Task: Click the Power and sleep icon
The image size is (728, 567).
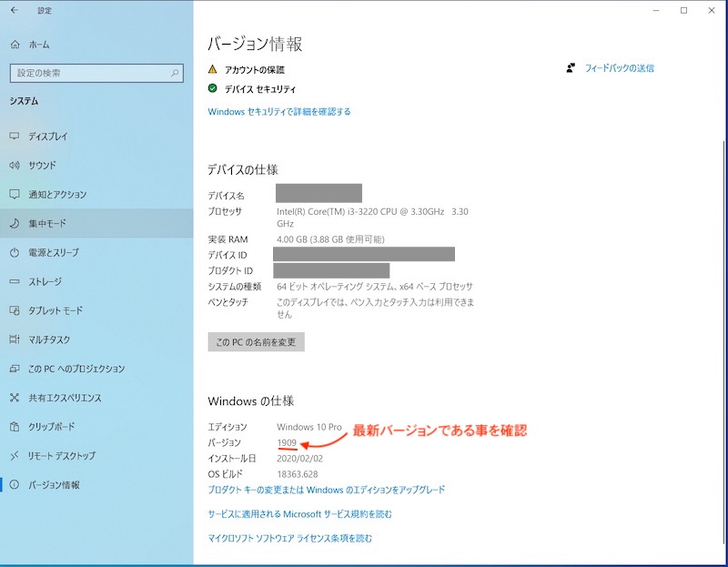Action: pyautogui.click(x=15, y=252)
